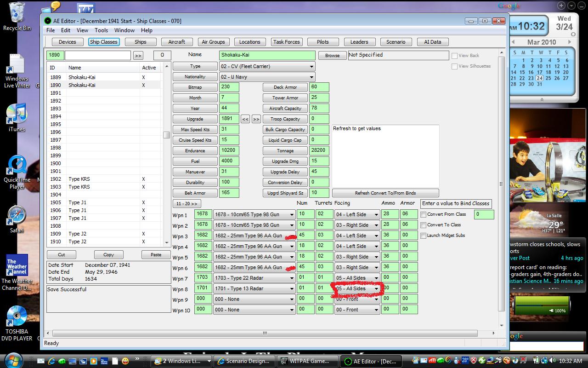Image resolution: width=588 pixels, height=368 pixels.
Task: Tick the Launch Midget Subs checkbox
Action: tap(424, 236)
